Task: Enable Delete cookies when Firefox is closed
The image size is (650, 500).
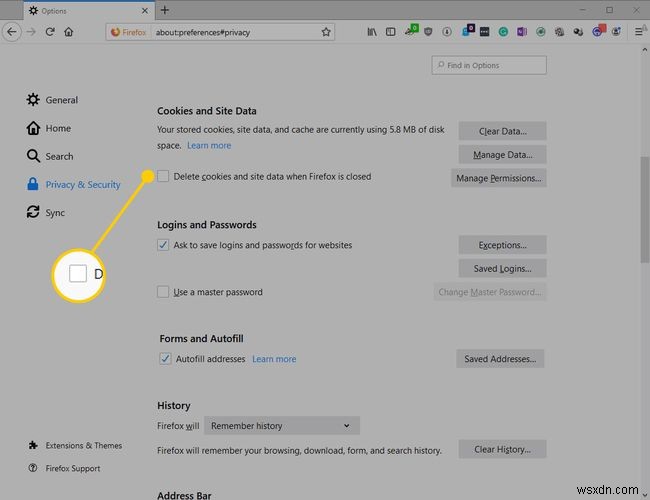Action: click(163, 176)
